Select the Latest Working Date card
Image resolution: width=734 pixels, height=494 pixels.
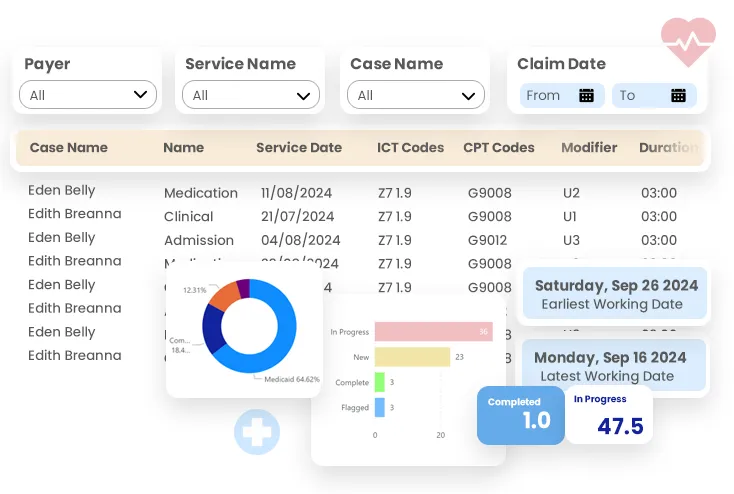616,366
